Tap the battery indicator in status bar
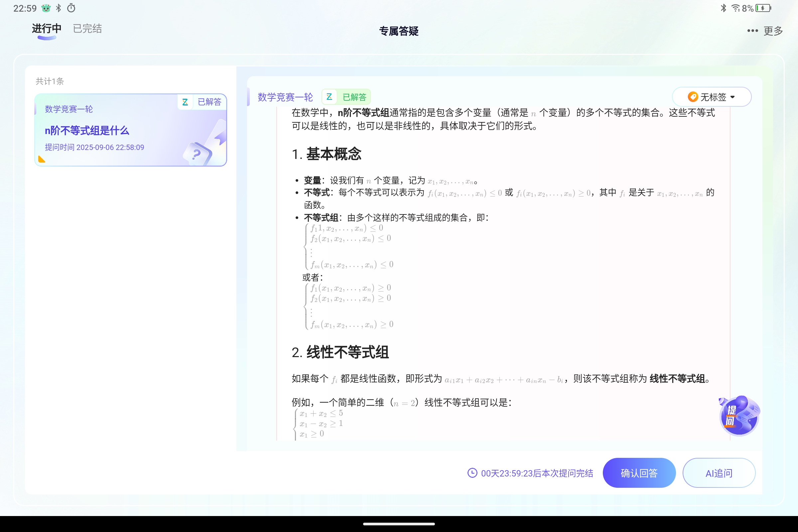This screenshot has height=532, width=798. point(763,8)
